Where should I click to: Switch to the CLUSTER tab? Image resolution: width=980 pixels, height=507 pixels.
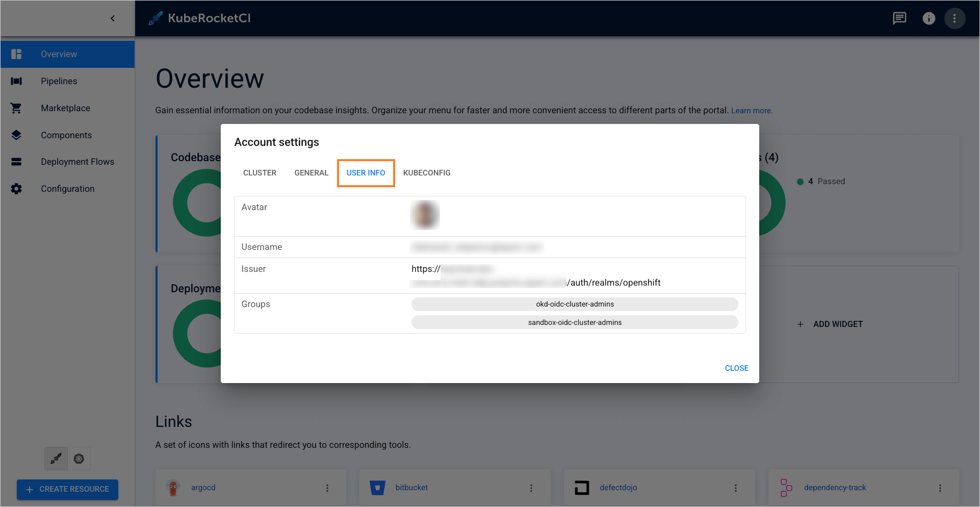pyautogui.click(x=260, y=173)
